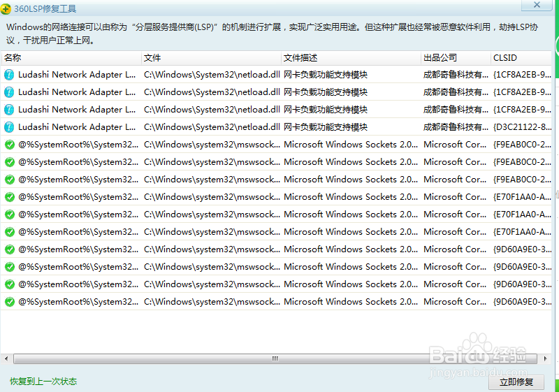
Task: Click the blue question icon of the D3C21122 Ludashi row
Action: tap(9, 127)
